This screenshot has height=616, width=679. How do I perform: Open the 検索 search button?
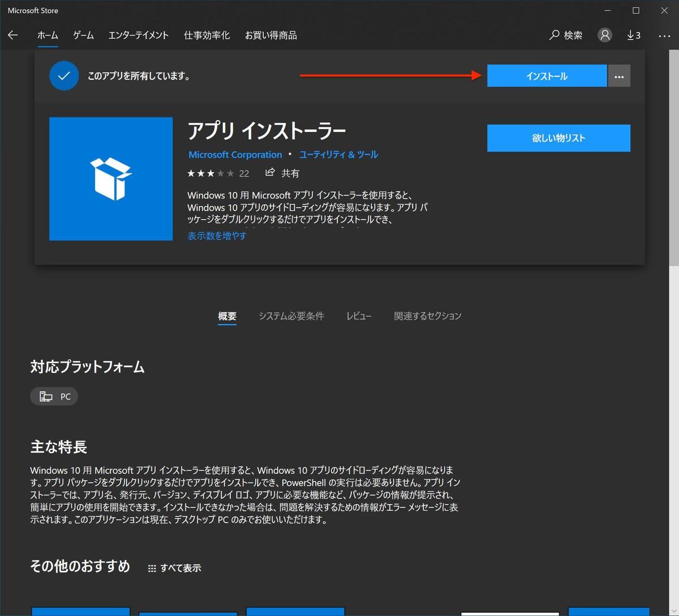(566, 35)
